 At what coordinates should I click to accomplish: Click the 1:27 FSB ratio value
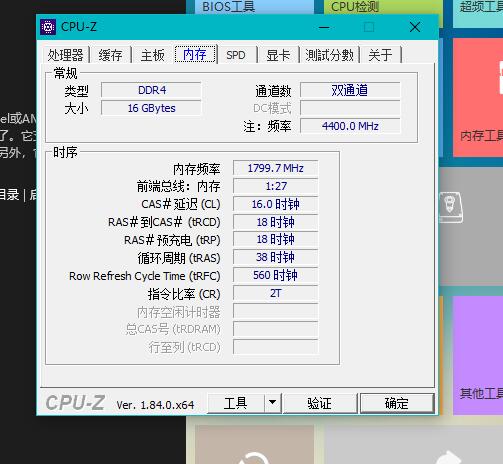[276, 186]
